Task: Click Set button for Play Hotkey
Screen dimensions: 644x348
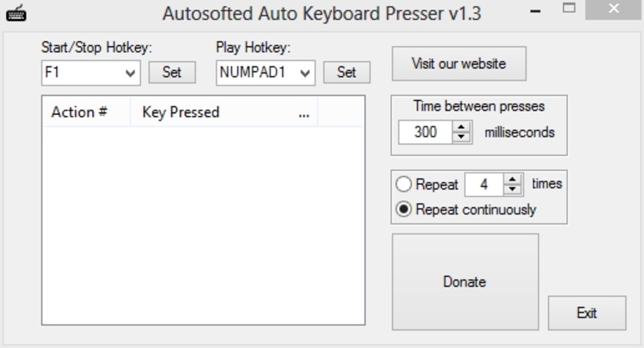Action: point(346,72)
